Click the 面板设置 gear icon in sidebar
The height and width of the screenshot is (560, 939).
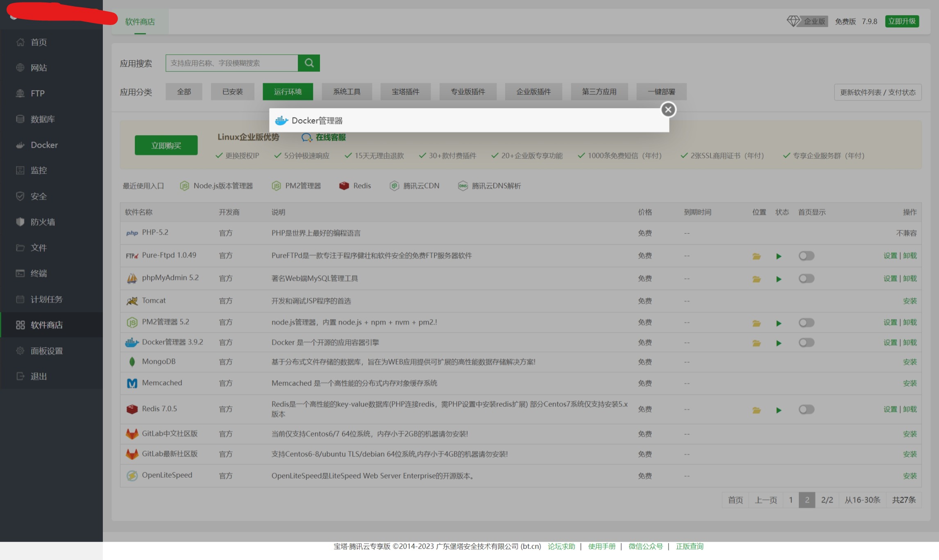click(x=20, y=351)
